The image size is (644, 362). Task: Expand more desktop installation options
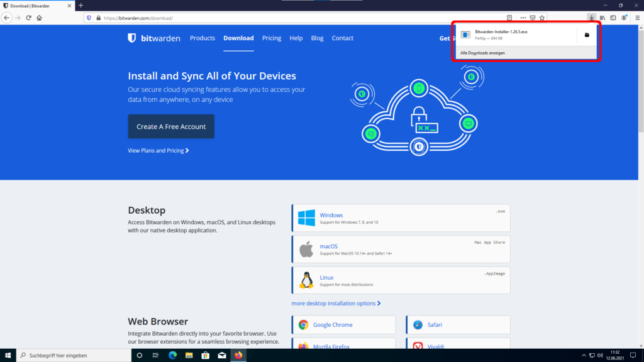coord(336,304)
